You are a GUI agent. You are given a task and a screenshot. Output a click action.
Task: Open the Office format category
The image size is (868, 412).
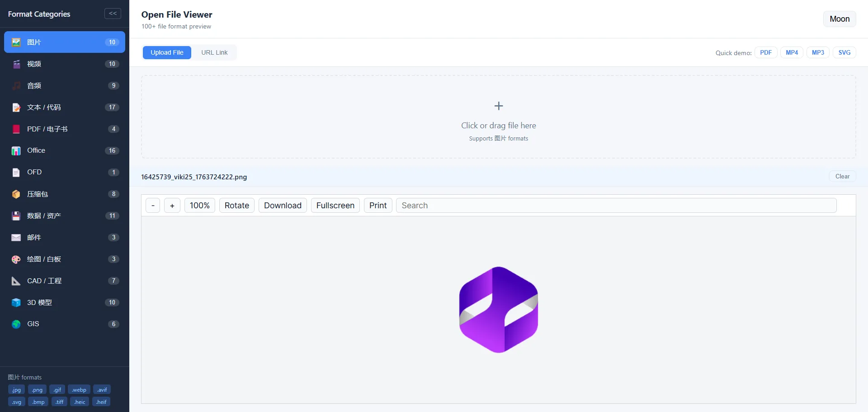pyautogui.click(x=65, y=150)
